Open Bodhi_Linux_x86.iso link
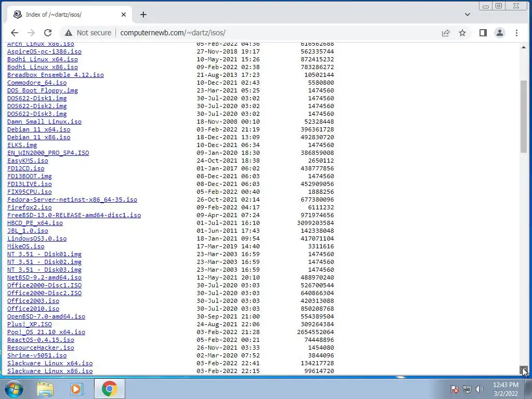This screenshot has height=399, width=532. click(x=43, y=67)
